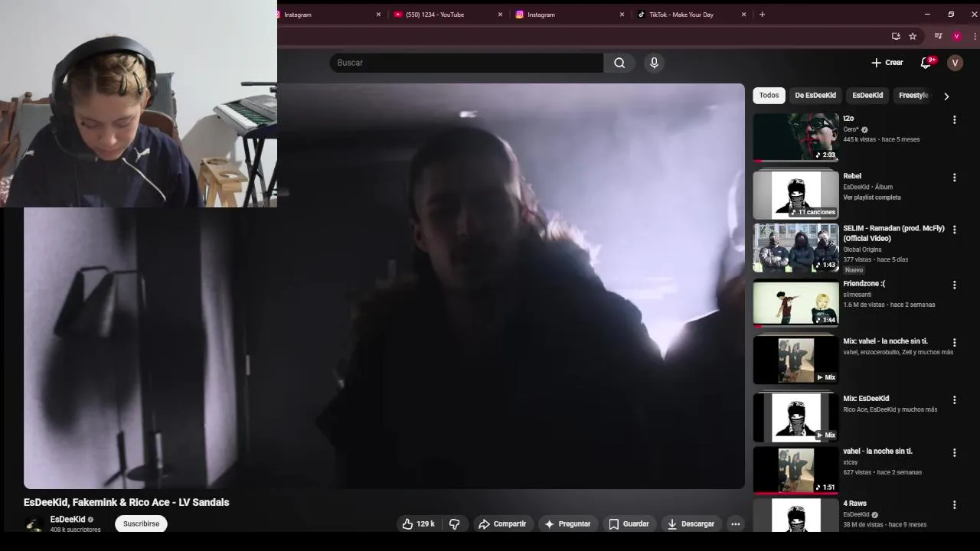Open the notifications bell
The image size is (980, 551).
click(926, 63)
